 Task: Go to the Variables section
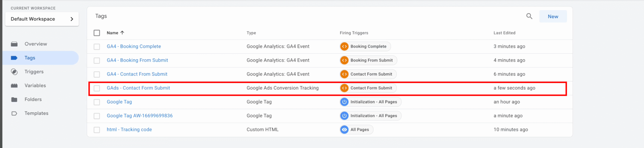[35, 86]
